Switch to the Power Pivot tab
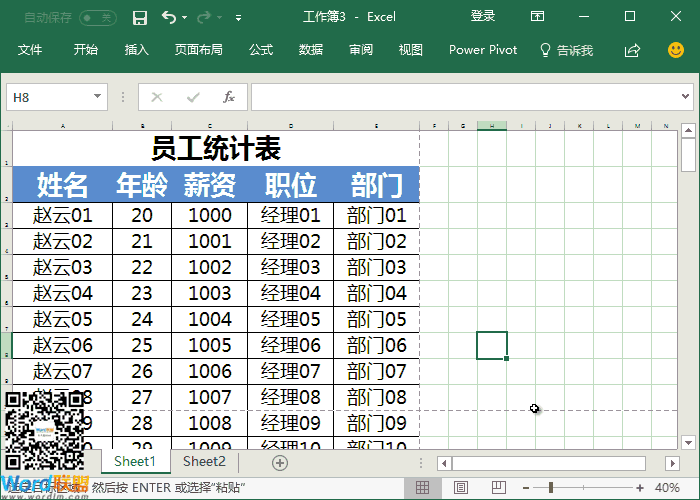Screen dimensions: 700x500 click(x=483, y=50)
